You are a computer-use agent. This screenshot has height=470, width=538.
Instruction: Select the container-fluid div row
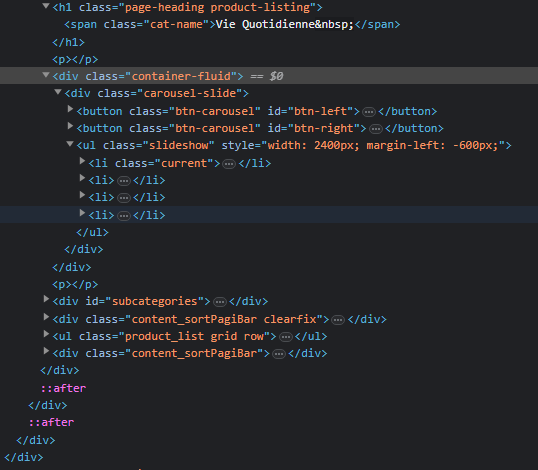[269, 76]
